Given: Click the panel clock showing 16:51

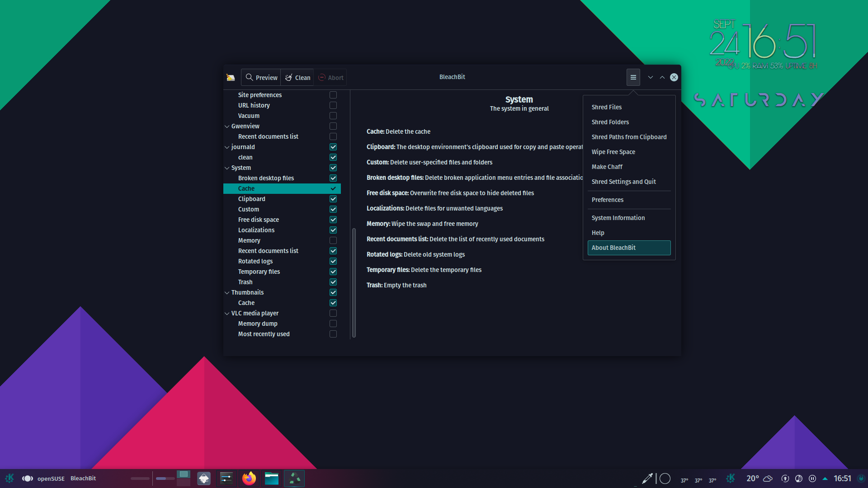Looking at the screenshot, I should 842,478.
